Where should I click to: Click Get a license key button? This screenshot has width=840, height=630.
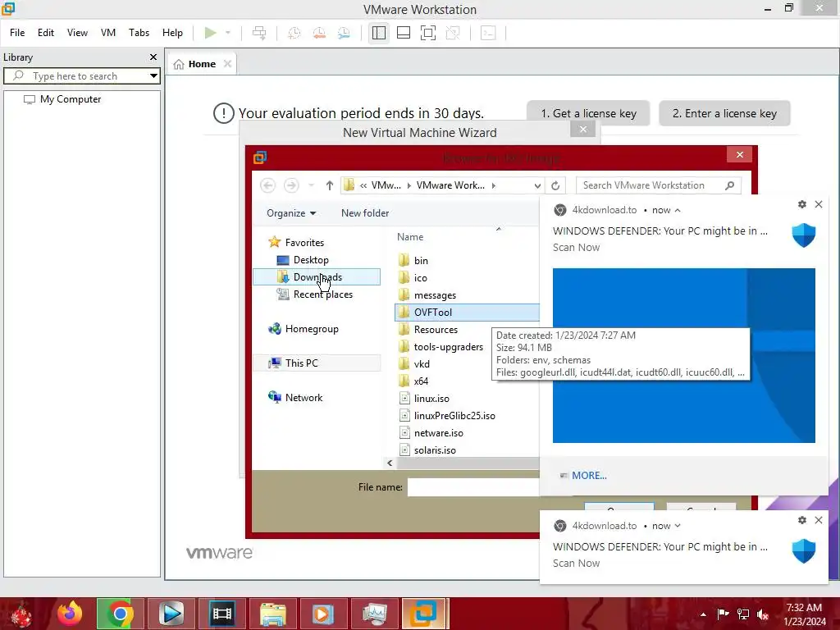pyautogui.click(x=588, y=113)
